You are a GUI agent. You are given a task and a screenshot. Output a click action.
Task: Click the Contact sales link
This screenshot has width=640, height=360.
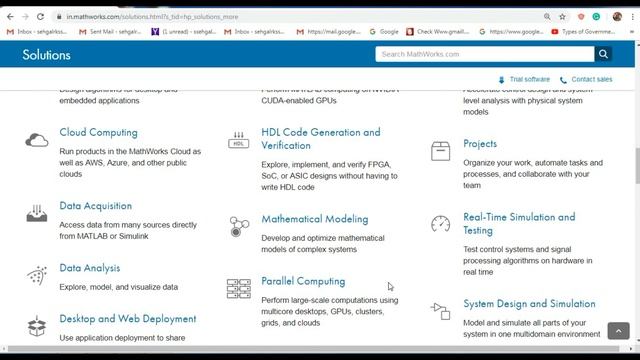click(x=592, y=79)
